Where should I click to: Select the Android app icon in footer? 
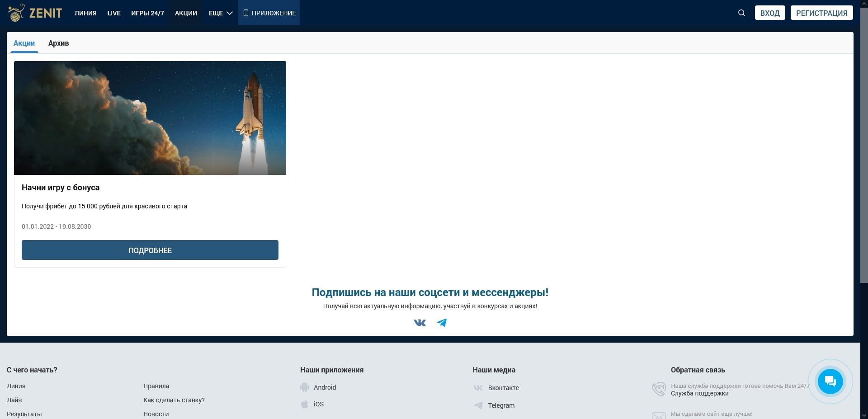(306, 387)
